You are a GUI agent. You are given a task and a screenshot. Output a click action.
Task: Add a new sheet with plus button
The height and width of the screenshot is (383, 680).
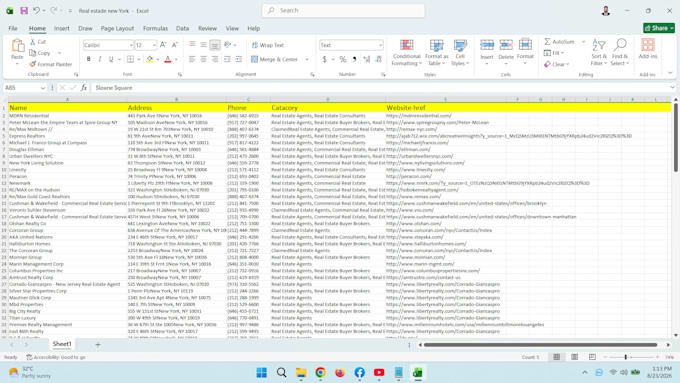[98, 344]
